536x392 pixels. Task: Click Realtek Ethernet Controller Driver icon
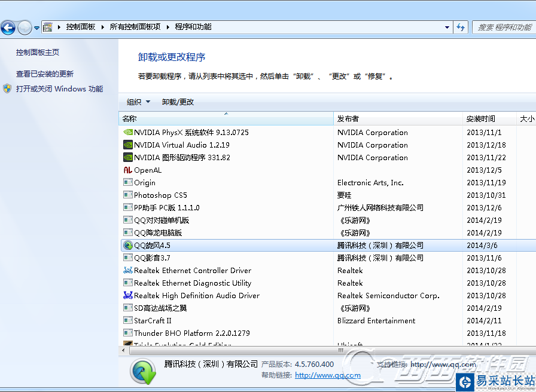click(128, 271)
